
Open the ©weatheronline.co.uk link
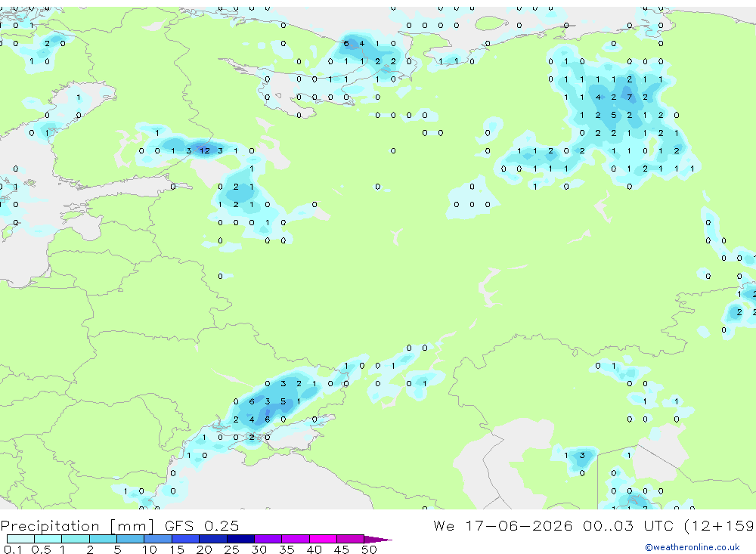[x=692, y=547]
